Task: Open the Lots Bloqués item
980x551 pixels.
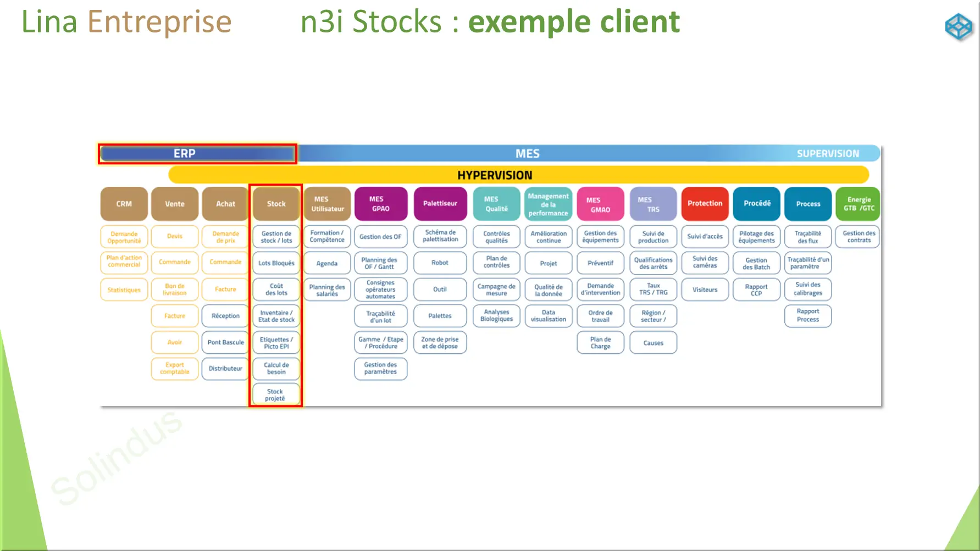Action: (x=276, y=263)
